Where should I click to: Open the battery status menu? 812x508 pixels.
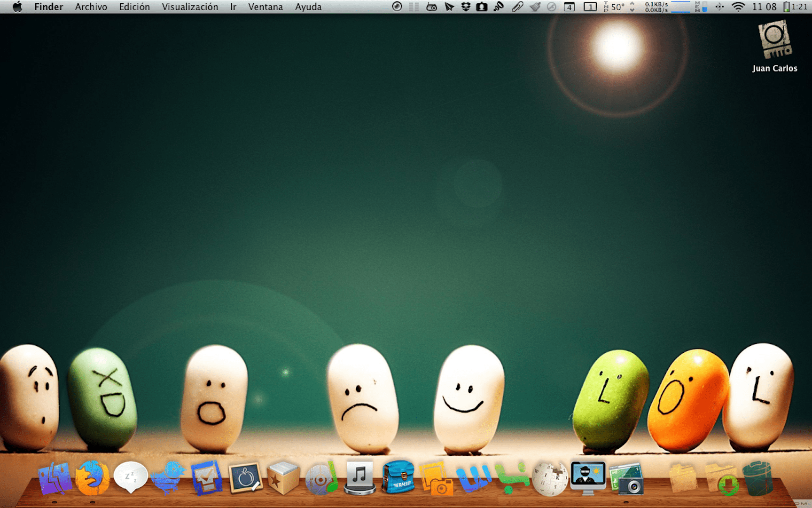pos(786,7)
